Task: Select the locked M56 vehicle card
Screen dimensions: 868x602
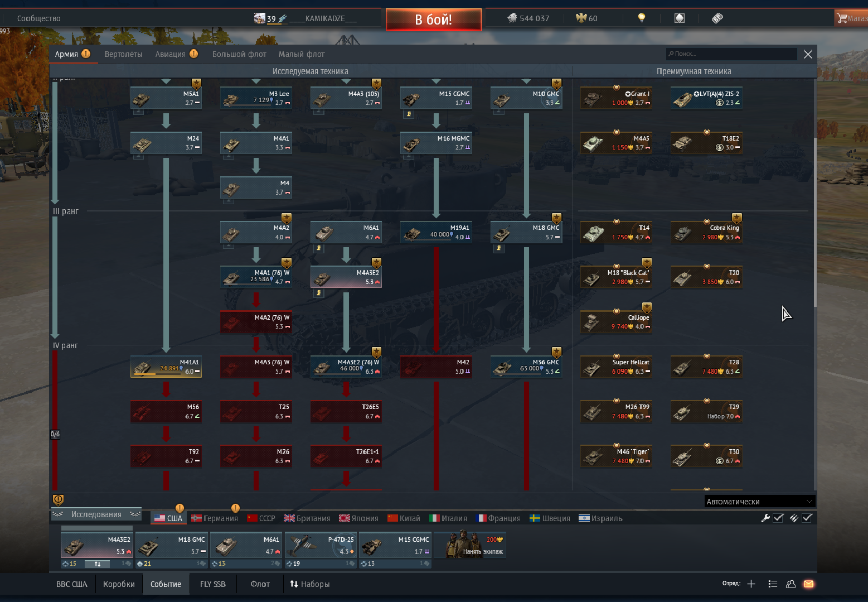Action: click(166, 412)
